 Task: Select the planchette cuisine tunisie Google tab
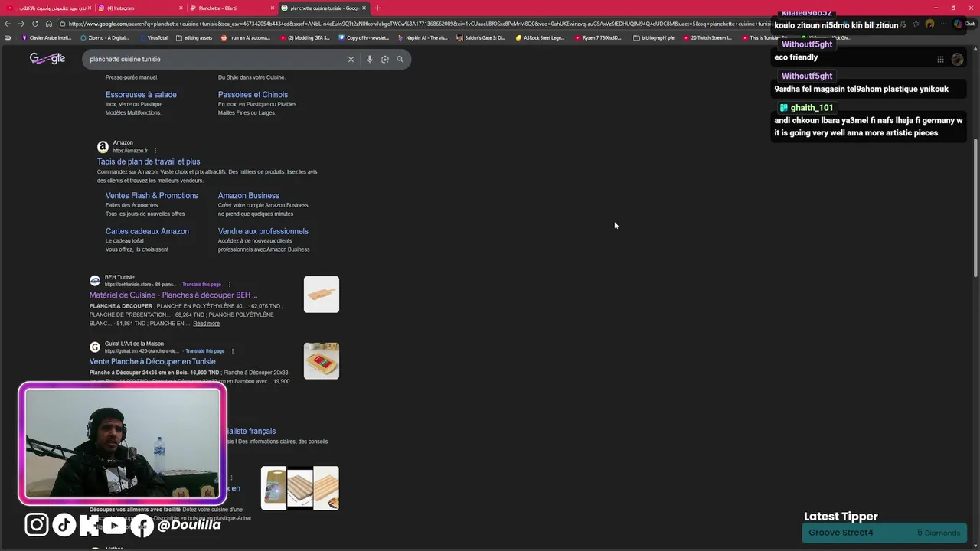(x=324, y=8)
